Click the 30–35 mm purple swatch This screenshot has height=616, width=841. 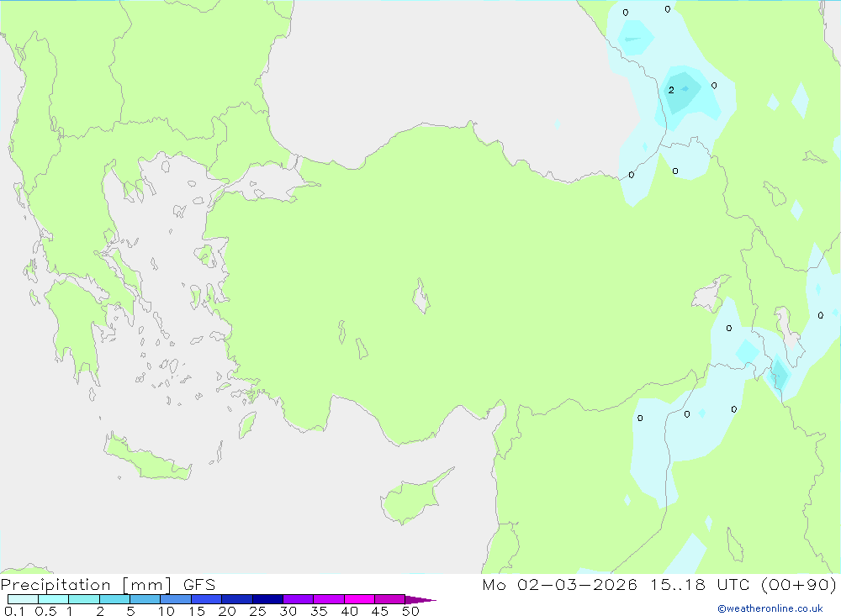(298, 599)
